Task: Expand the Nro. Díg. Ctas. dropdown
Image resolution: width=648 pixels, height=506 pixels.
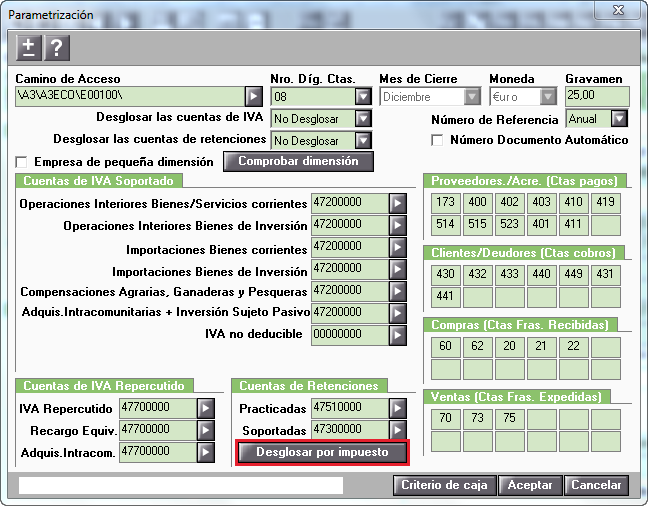Action: point(363,97)
